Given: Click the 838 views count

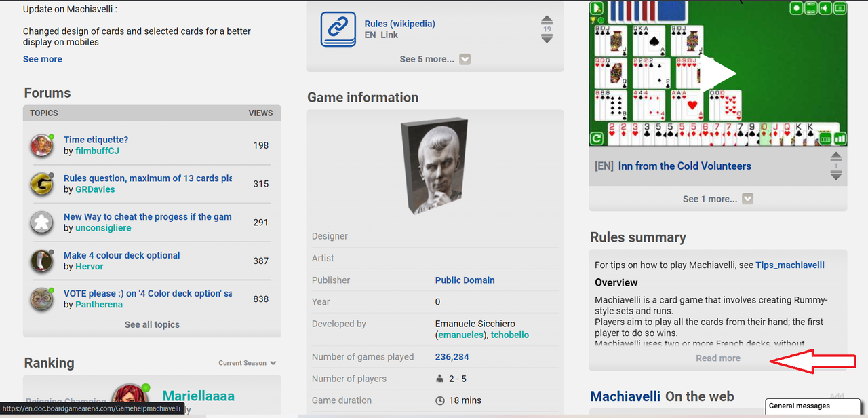Looking at the screenshot, I should (261, 299).
